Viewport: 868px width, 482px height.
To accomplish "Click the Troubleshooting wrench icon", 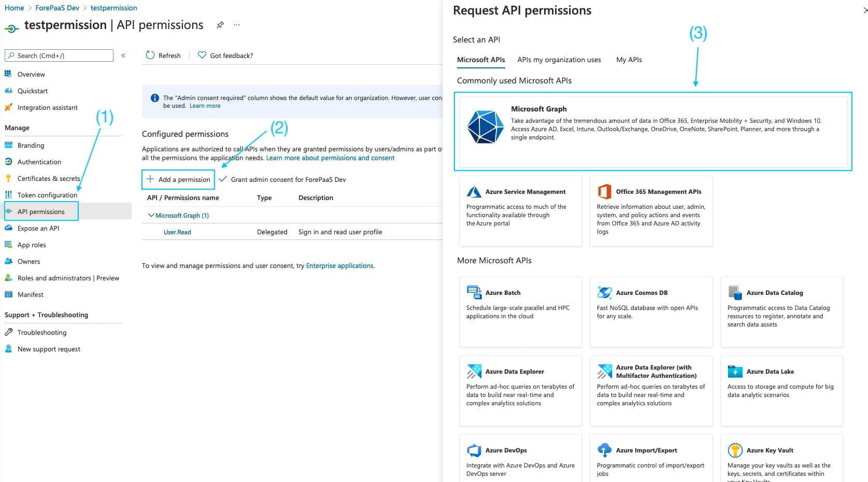I will pos(8,332).
